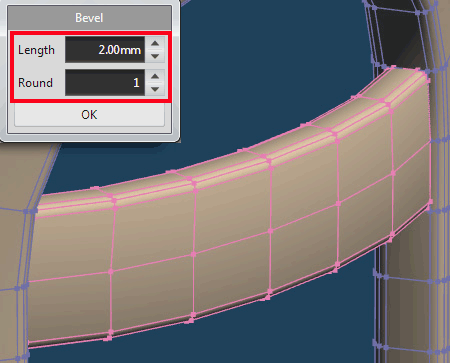
Task: Increase the Round value with up arrow
Action: [x=155, y=76]
